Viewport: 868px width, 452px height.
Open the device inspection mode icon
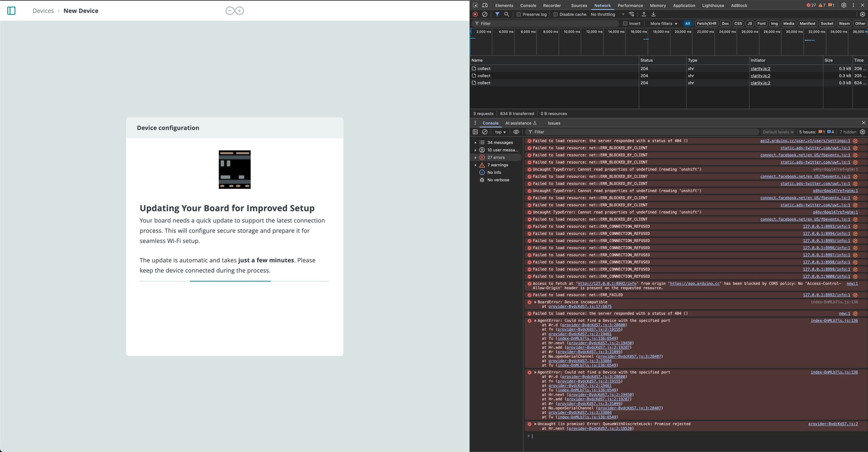coord(475,5)
